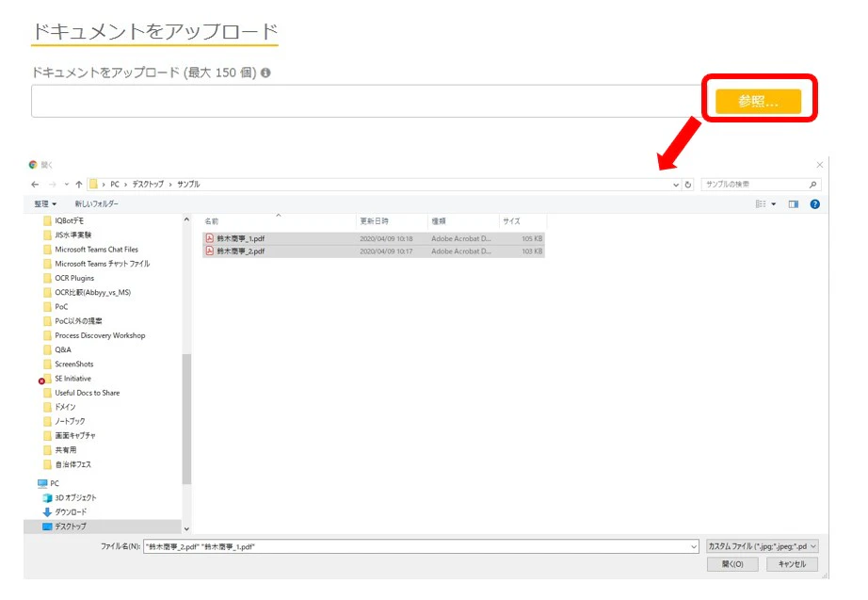Click 新しいフォルダー to create a folder

pos(97,203)
